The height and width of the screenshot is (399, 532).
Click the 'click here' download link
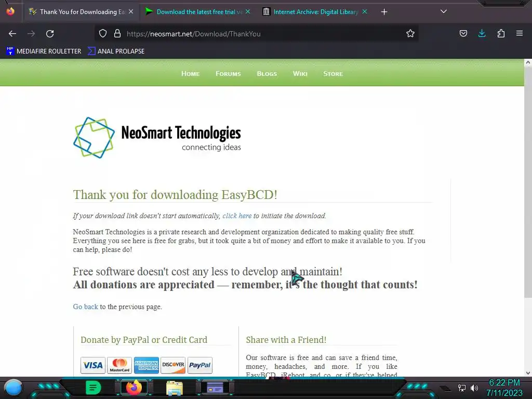[x=237, y=216]
